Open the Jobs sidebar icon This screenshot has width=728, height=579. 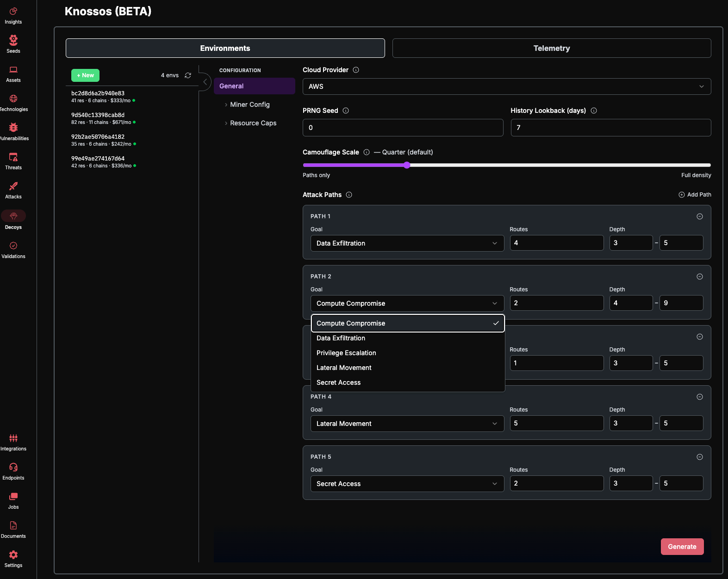point(13,496)
